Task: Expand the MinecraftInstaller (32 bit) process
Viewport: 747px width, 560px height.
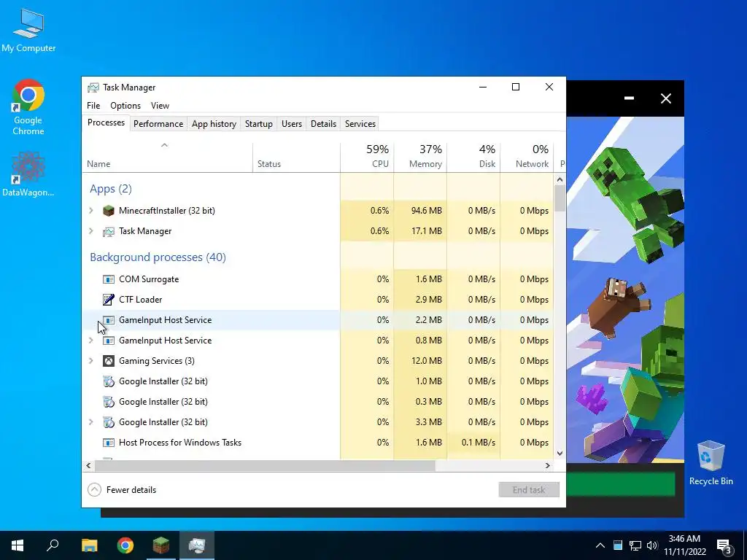Action: (91, 211)
